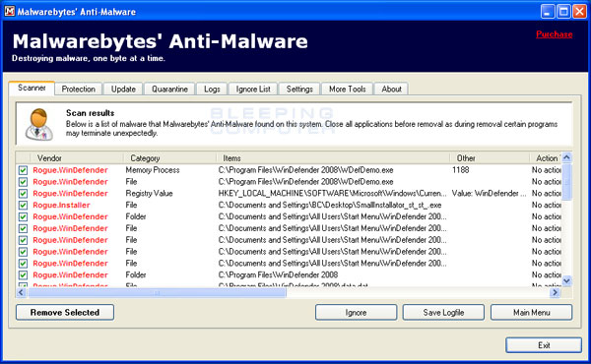The image size is (591, 364).
Task: Toggle checkbox of the Start Menu Folder row
Action: [x=23, y=216]
